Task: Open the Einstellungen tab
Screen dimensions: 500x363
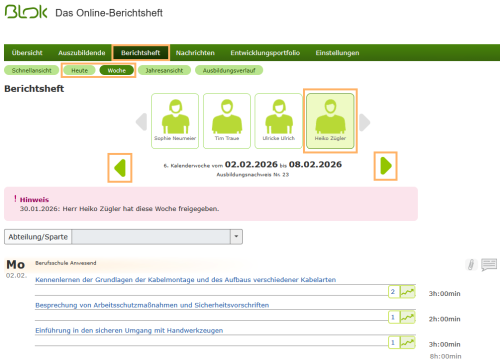Action: click(x=337, y=53)
